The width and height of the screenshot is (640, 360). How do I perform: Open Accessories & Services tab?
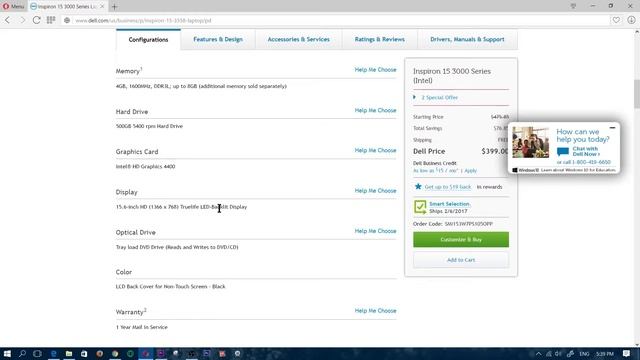298,39
